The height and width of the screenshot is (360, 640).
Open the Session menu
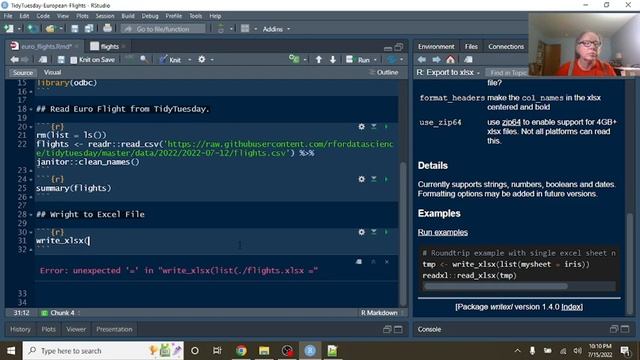pyautogui.click(x=105, y=16)
